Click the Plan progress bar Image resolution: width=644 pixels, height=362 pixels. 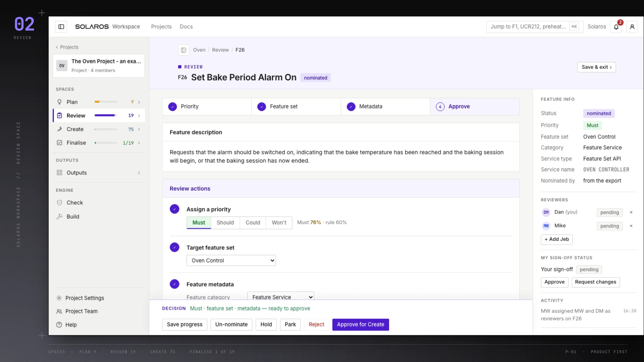coord(106,102)
